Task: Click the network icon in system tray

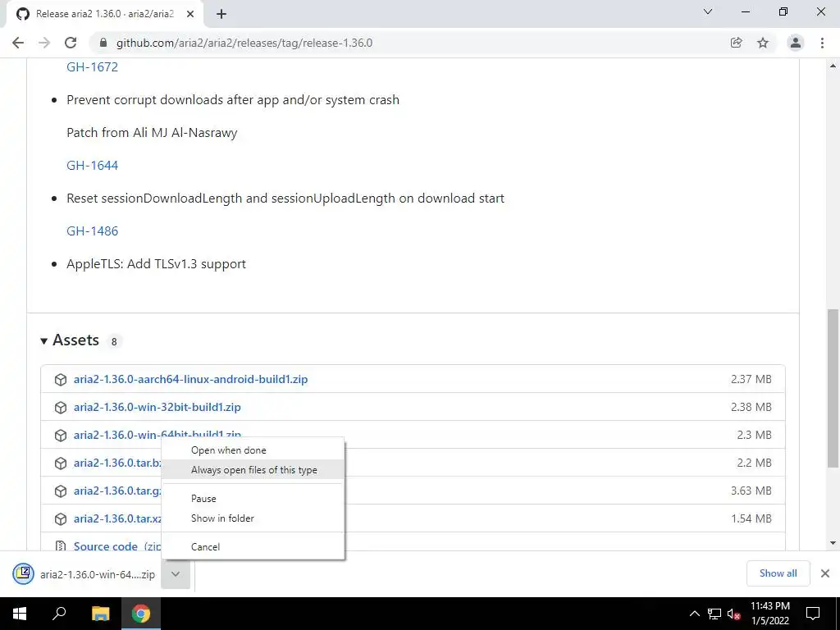Action: point(714,614)
